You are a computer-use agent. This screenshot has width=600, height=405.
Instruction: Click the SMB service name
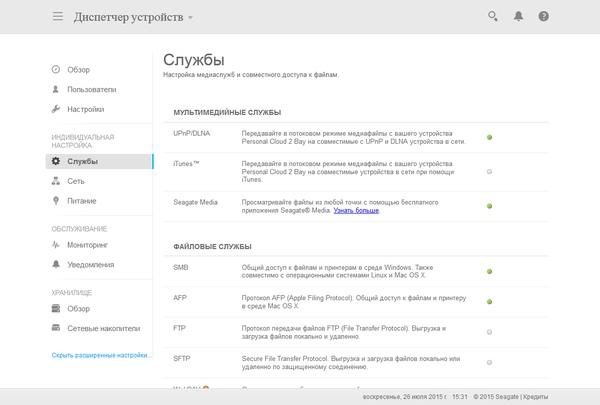point(181,267)
